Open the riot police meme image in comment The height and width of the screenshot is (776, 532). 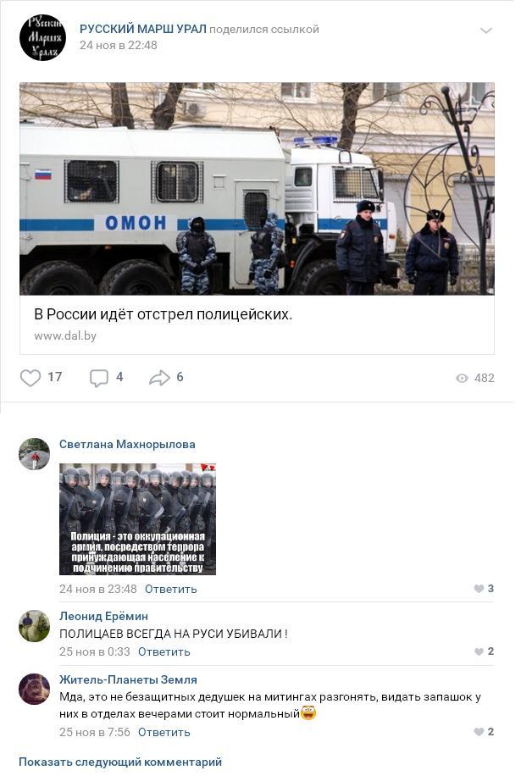pyautogui.click(x=137, y=519)
